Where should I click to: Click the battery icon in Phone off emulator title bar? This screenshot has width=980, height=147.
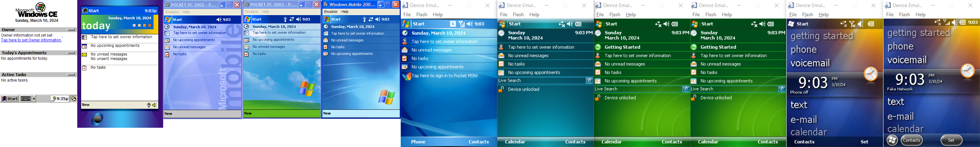click(x=871, y=24)
